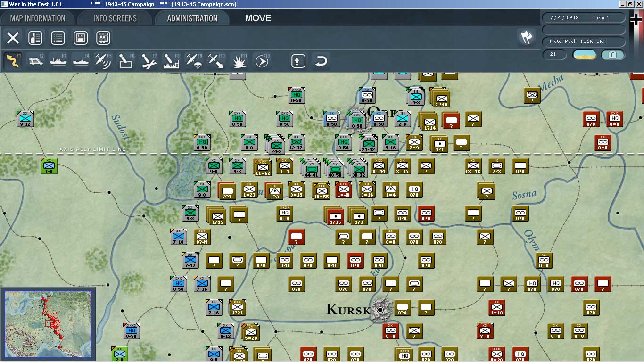The image size is (644, 362).
Task: Click the explosion icon (F11)
Action: 239,61
